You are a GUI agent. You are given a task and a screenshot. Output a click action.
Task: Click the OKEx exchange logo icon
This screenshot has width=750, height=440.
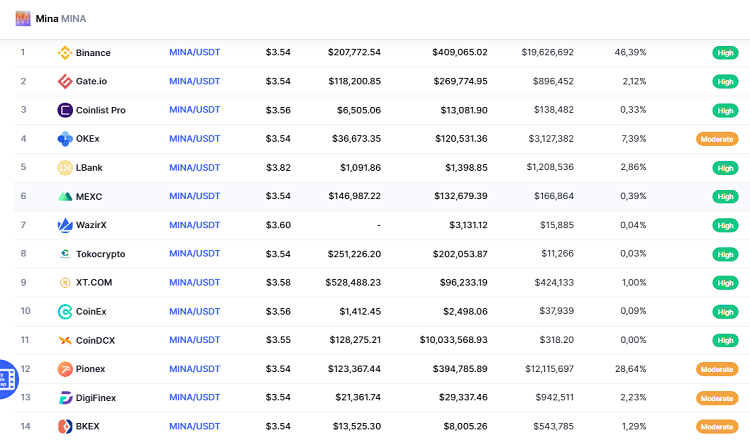[65, 138]
